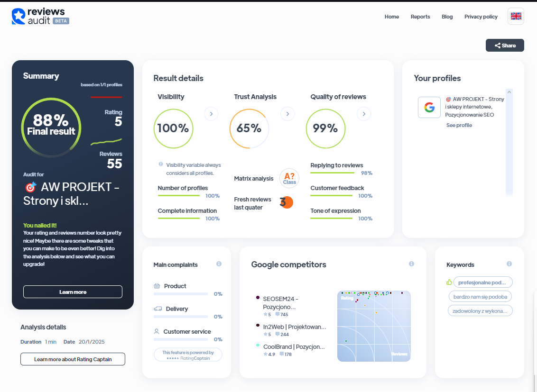Open the Reports menu item
The width and height of the screenshot is (537, 392).
click(420, 17)
